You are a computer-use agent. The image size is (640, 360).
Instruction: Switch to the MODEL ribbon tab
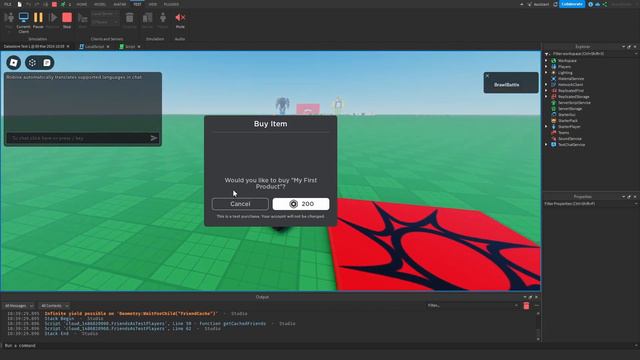coord(100,4)
